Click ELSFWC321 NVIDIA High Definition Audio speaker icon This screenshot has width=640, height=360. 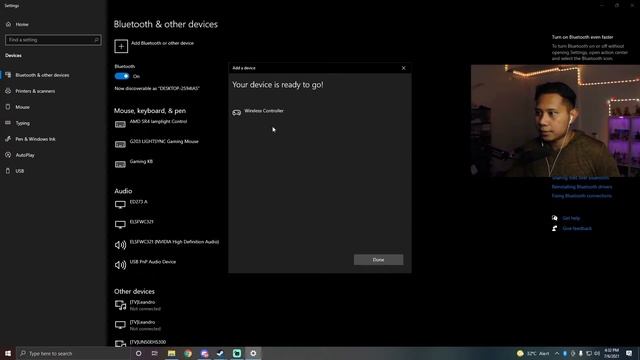pyautogui.click(x=120, y=244)
